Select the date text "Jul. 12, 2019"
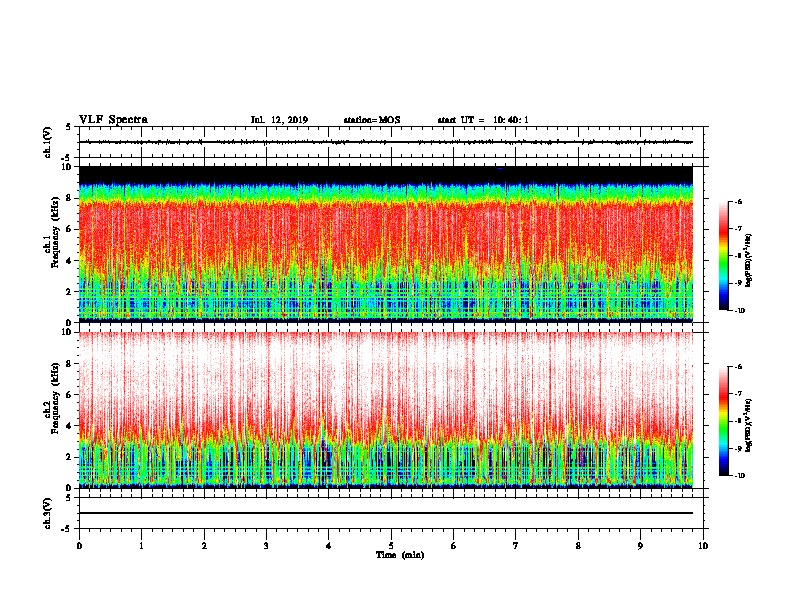 pyautogui.click(x=279, y=120)
